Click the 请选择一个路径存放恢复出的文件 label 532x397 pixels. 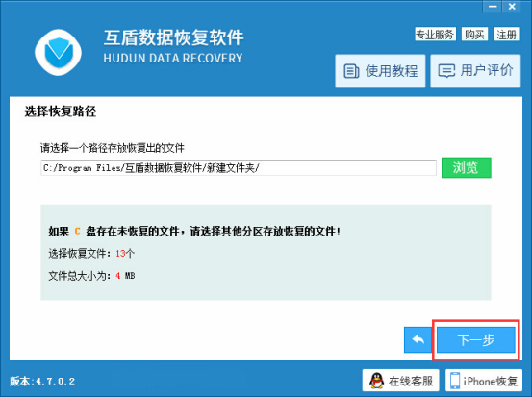[113, 148]
